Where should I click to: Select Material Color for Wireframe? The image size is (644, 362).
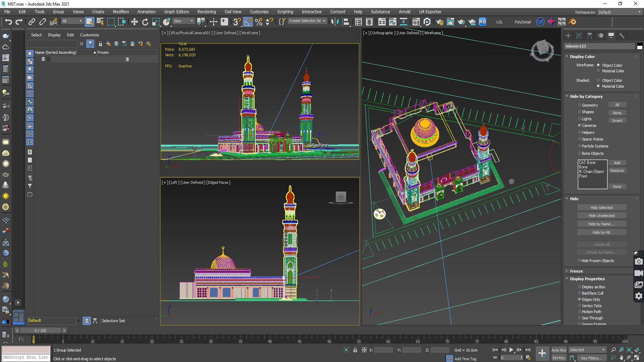pos(598,71)
